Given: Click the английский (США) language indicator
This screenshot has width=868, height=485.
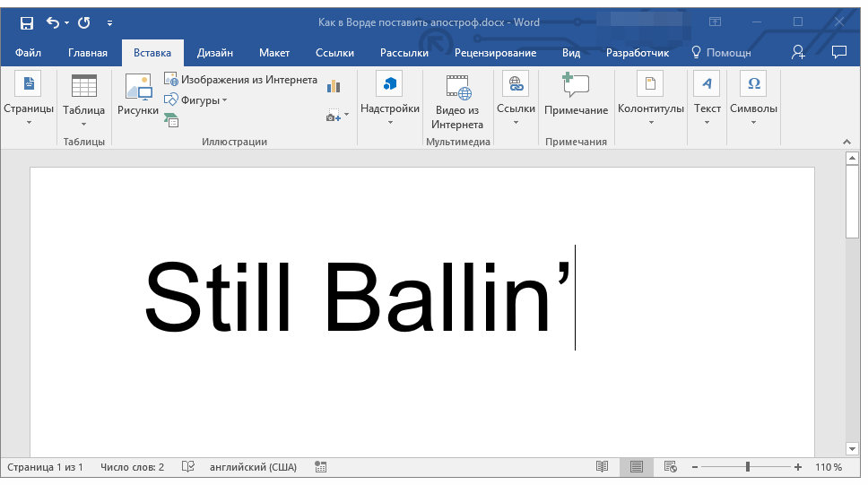Looking at the screenshot, I should 253,467.
